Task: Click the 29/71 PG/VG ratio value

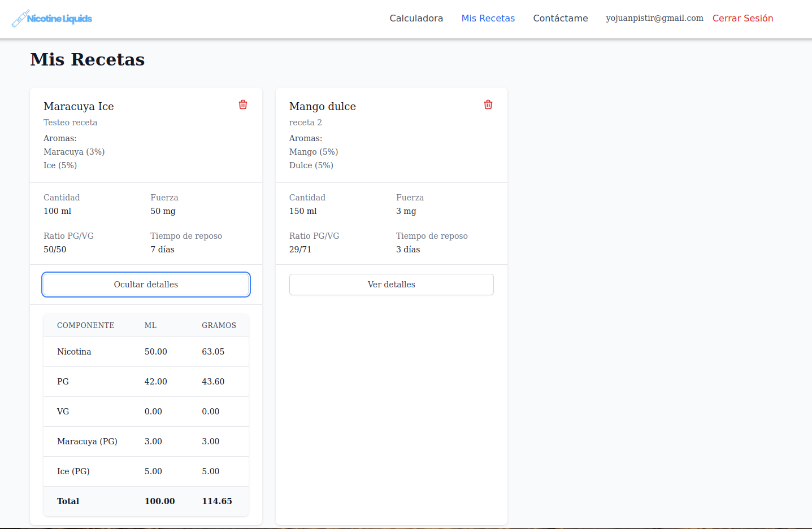Action: (x=300, y=250)
